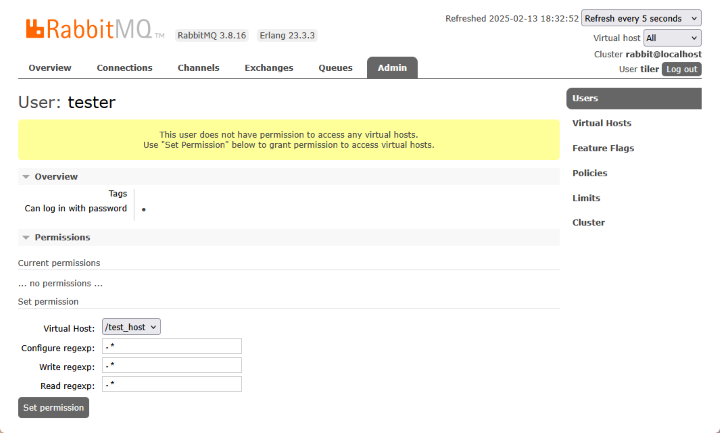The image size is (720, 433).
Task: Go to the Exchanges tab
Action: pos(269,68)
